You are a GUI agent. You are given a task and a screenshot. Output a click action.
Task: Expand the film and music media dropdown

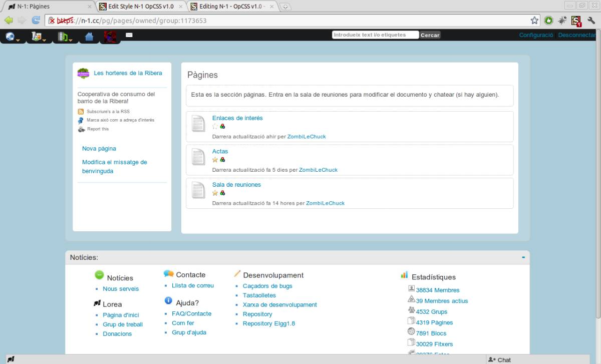click(x=65, y=37)
